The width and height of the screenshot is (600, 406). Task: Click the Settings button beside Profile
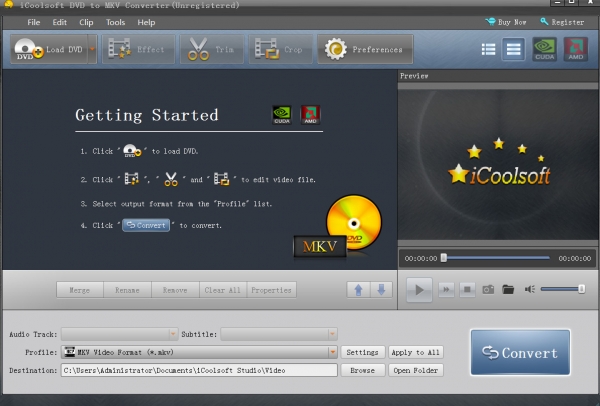click(x=362, y=352)
